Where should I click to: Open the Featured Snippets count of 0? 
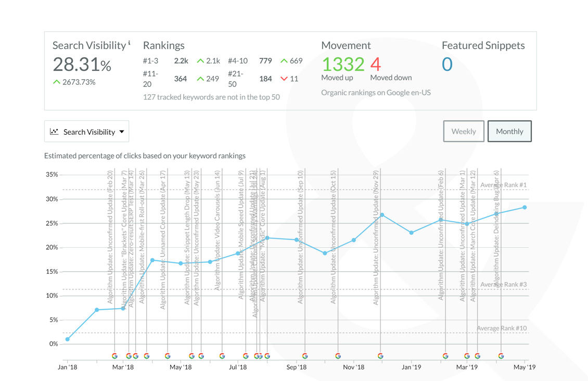447,65
